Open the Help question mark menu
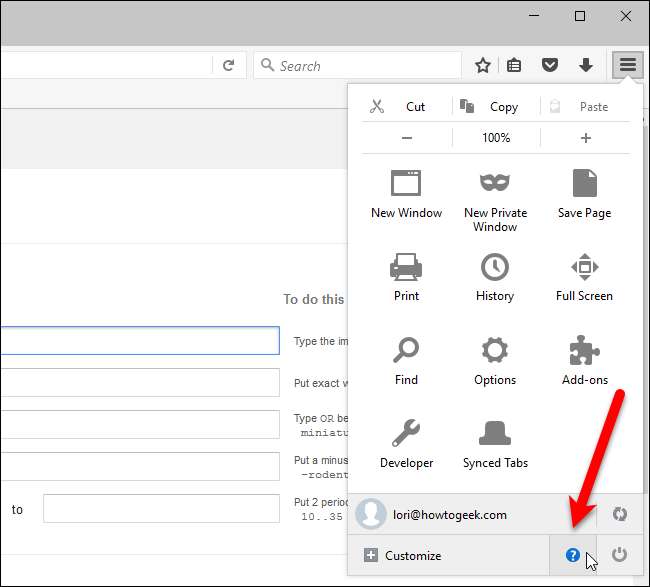Image resolution: width=650 pixels, height=587 pixels. click(573, 555)
